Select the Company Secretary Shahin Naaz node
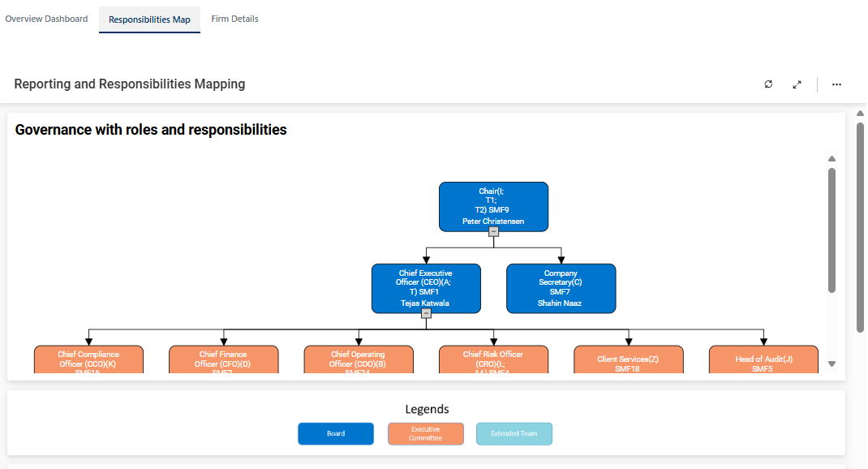 pos(561,287)
